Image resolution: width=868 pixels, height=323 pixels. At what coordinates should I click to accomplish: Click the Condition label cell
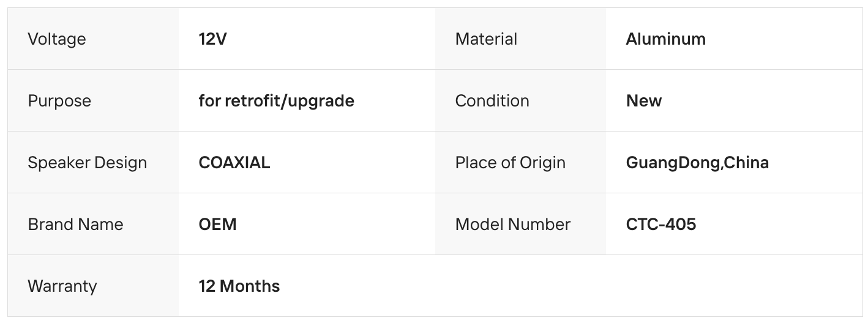pyautogui.click(x=492, y=101)
